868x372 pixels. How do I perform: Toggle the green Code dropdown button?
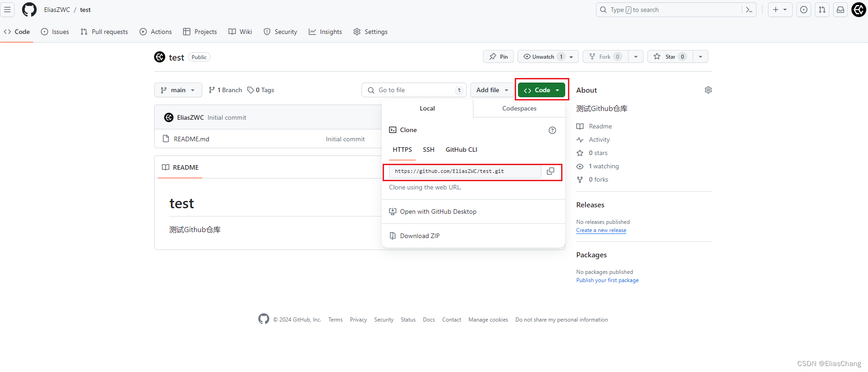click(541, 90)
